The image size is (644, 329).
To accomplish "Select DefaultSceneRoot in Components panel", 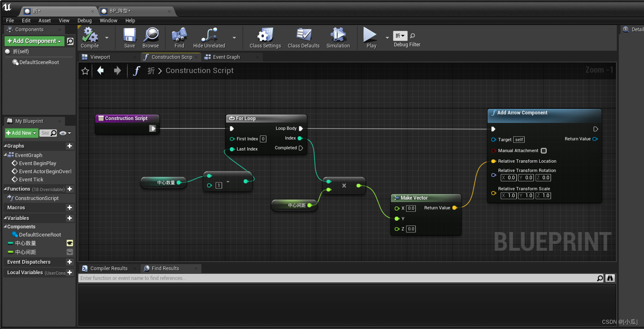I will pos(39,62).
